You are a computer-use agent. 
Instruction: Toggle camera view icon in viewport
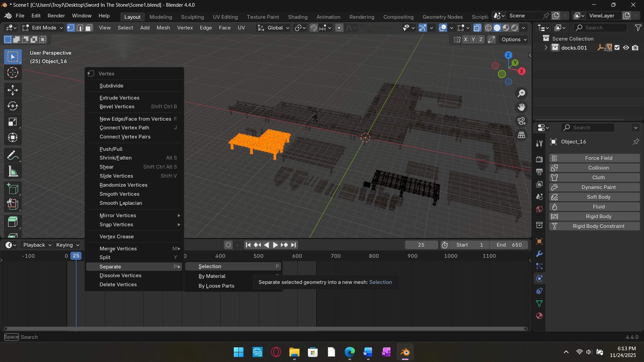tap(521, 121)
